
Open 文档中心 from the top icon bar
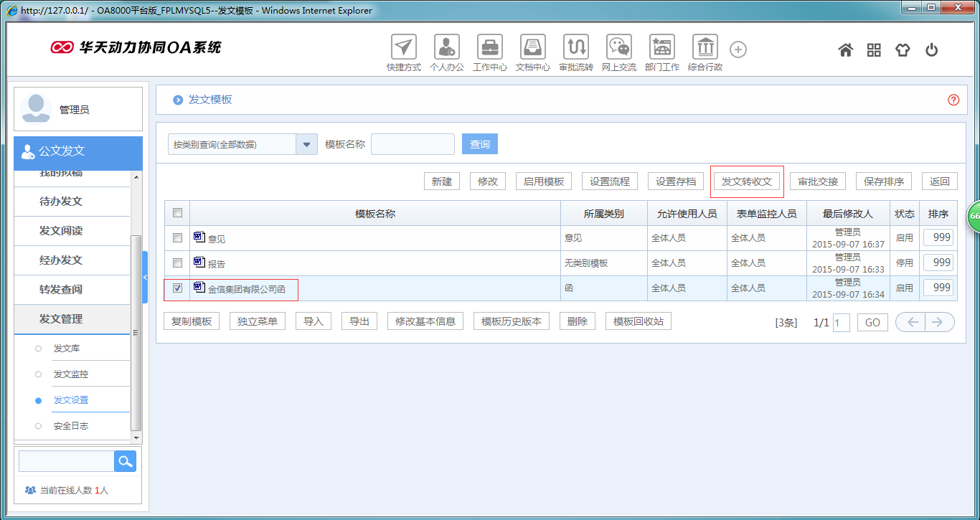point(533,49)
